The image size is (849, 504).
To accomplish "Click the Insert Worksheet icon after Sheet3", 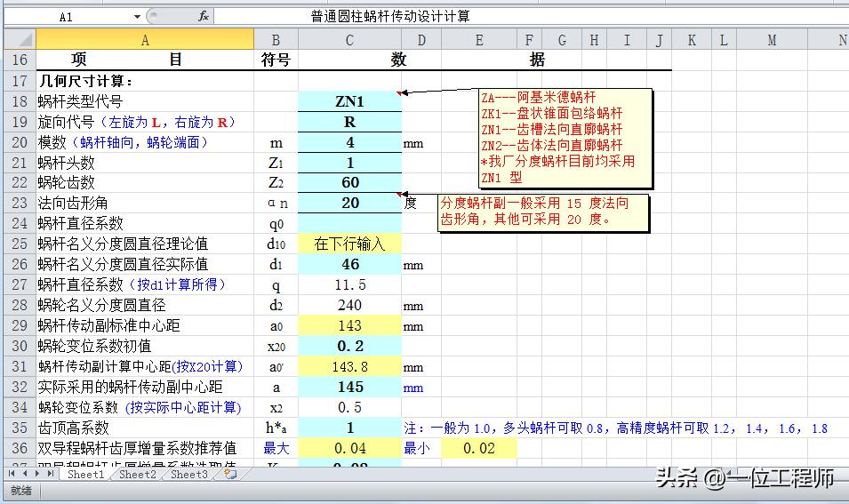I will tap(230, 475).
